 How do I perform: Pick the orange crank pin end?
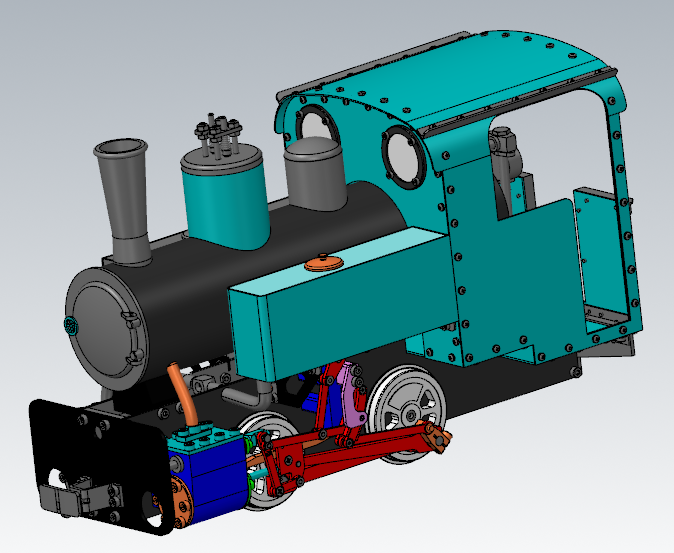pyautogui.click(x=436, y=440)
